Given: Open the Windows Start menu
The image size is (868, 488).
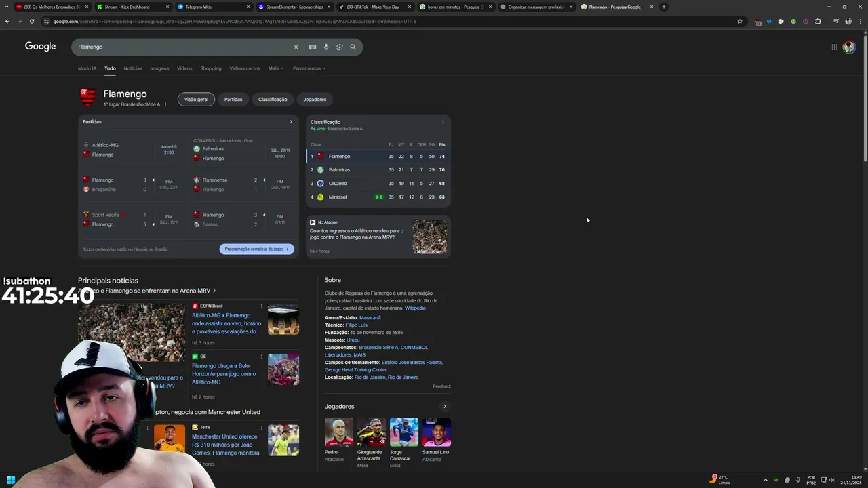Looking at the screenshot, I should coord(11,480).
